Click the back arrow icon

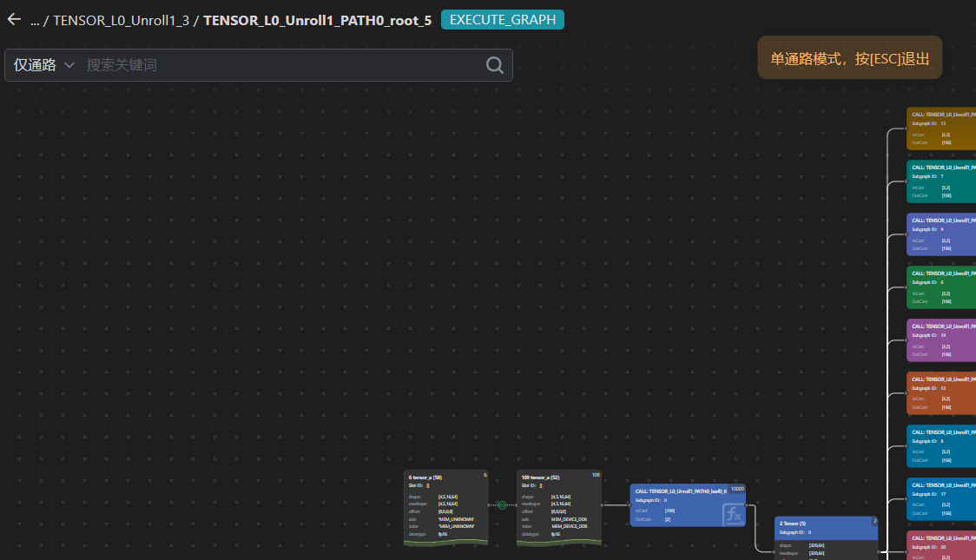[14, 20]
